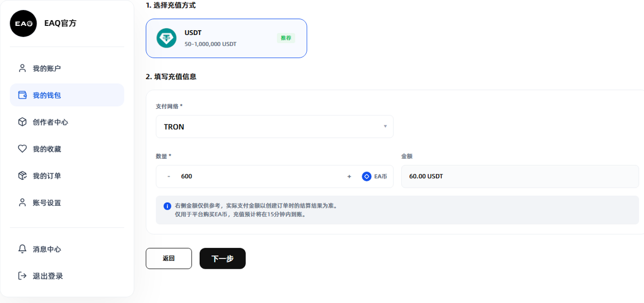Open 我的订单 menu item
Screen dimensions: 644x303
67,176
